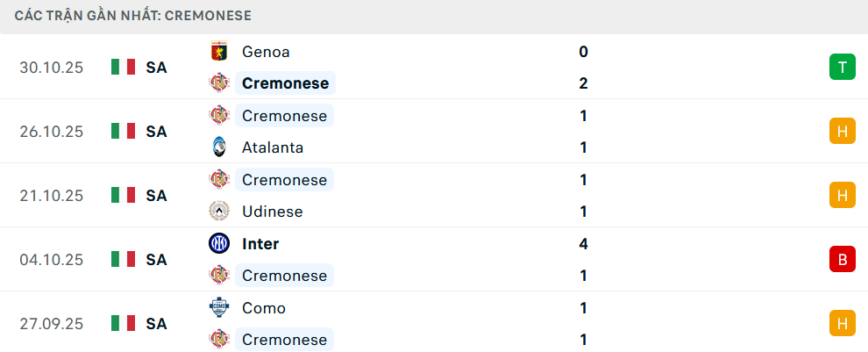Click the 26.10.25 match date

52,132
